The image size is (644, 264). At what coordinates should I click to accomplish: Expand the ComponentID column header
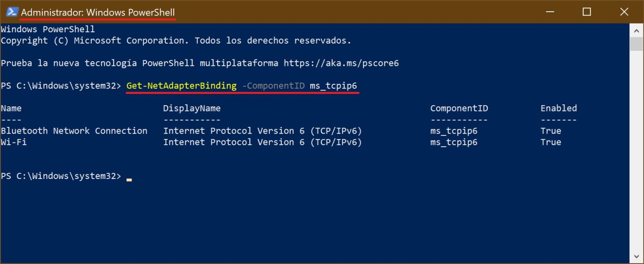click(x=459, y=108)
